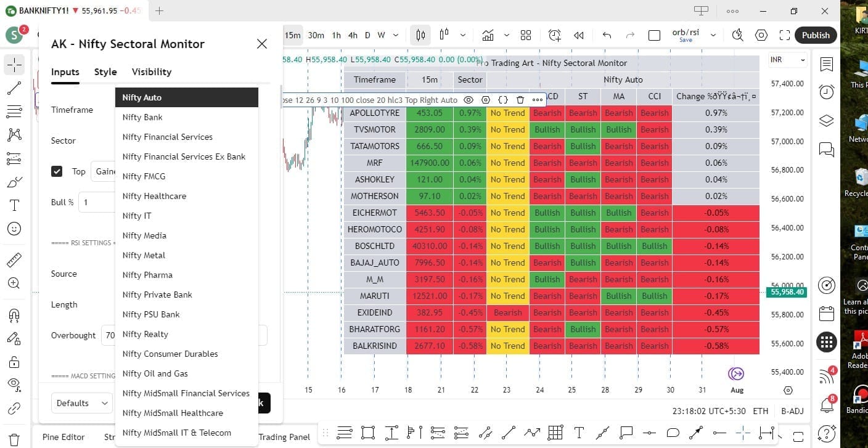
Task: Open the Defaults dropdown in the dialog
Action: 82,403
